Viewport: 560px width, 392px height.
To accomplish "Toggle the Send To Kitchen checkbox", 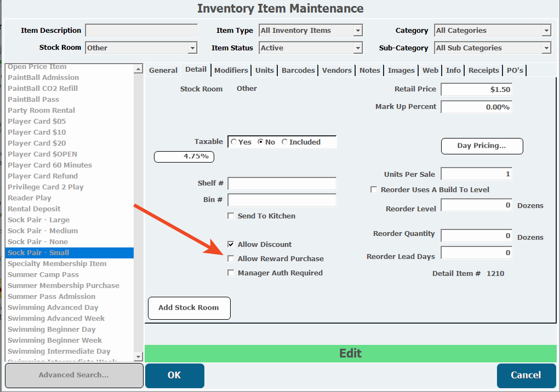I will tap(231, 216).
